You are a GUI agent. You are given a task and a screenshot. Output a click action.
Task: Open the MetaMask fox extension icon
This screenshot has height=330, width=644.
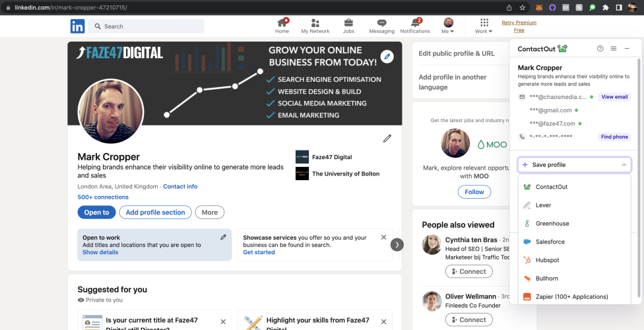539,7
